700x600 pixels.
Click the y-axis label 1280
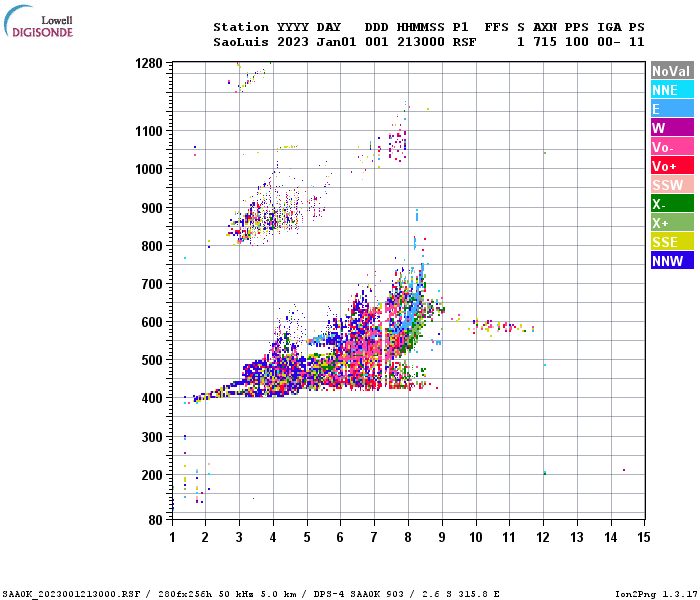(x=149, y=63)
